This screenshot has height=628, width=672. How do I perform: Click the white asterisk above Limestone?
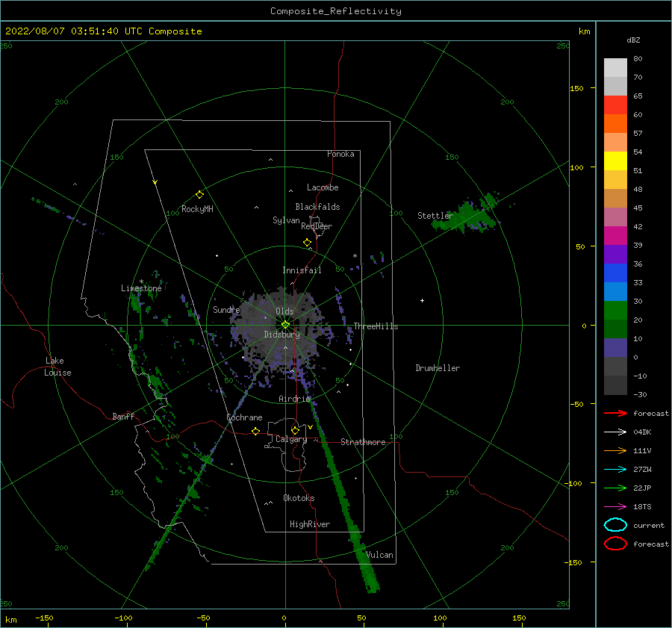pos(141,282)
